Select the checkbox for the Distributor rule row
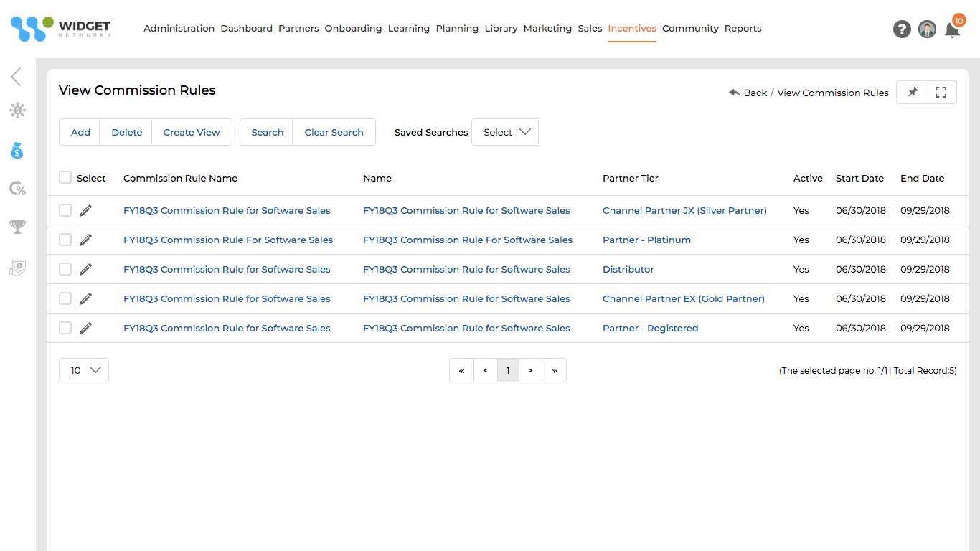980x551 pixels. coord(65,269)
